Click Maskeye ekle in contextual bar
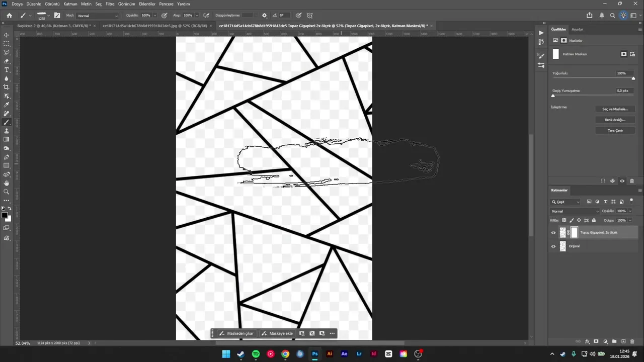Image resolution: width=644 pixels, height=362 pixels. point(277,333)
